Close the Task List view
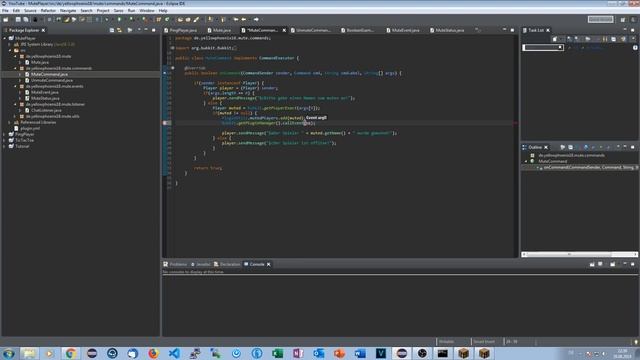This screenshot has height=360, width=640. pos(548,30)
